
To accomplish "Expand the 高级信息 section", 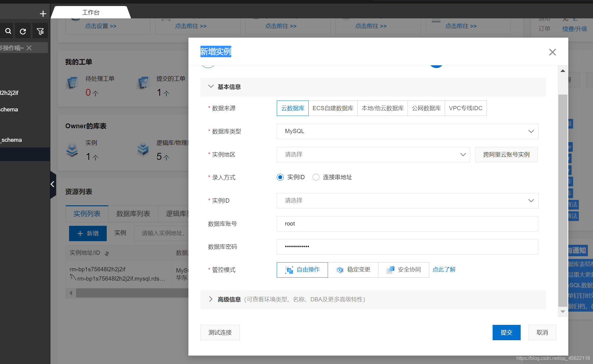I will [x=229, y=299].
